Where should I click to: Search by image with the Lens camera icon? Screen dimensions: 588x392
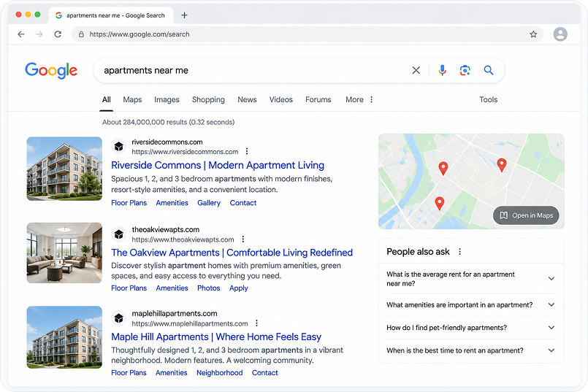coord(465,71)
